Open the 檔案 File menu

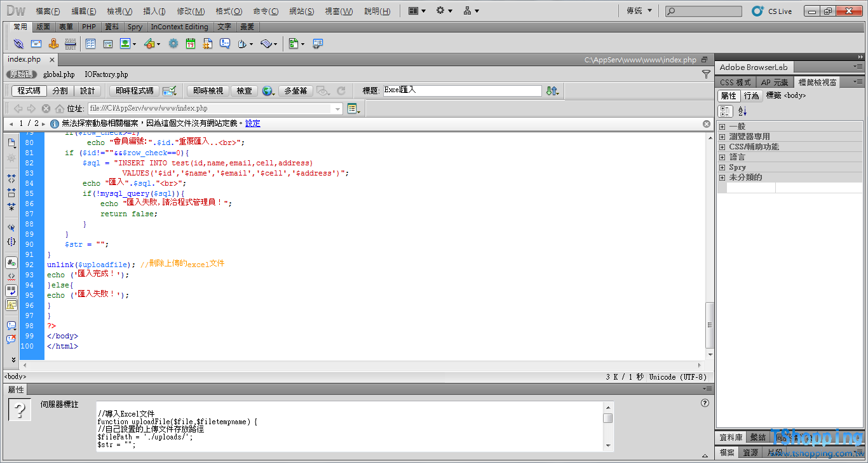pyautogui.click(x=48, y=11)
